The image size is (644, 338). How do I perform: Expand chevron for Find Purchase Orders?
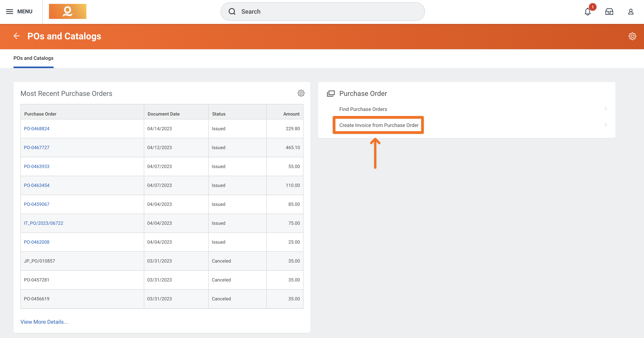point(605,109)
